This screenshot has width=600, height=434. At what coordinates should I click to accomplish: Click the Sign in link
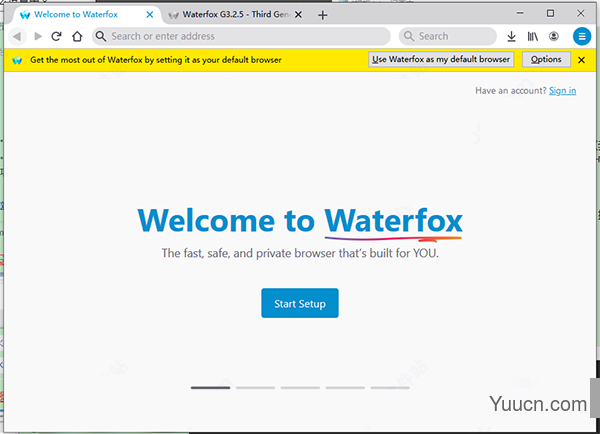[x=562, y=91]
